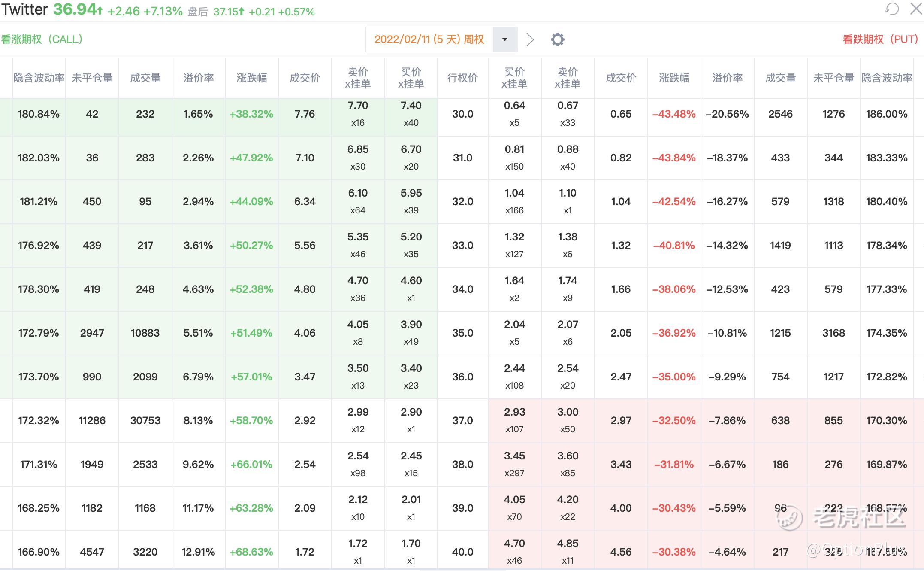Click call last price 4.06 cell
924x571 pixels.
305,333
